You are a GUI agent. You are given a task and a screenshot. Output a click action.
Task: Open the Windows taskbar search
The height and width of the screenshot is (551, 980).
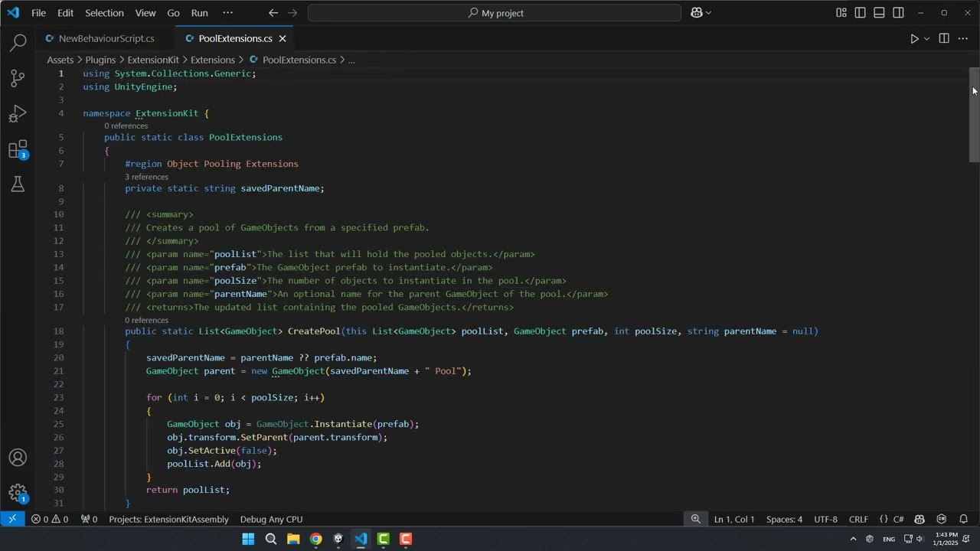point(270,539)
